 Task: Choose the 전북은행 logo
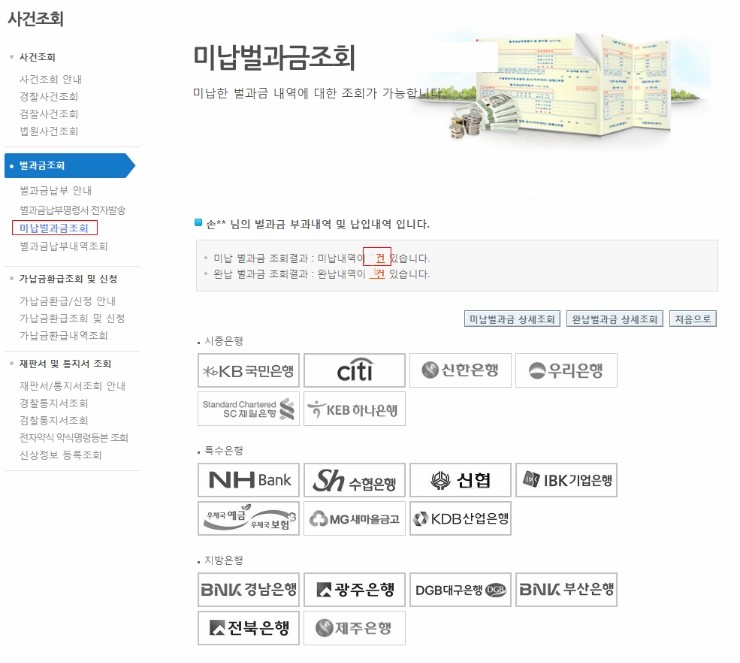[x=248, y=628]
